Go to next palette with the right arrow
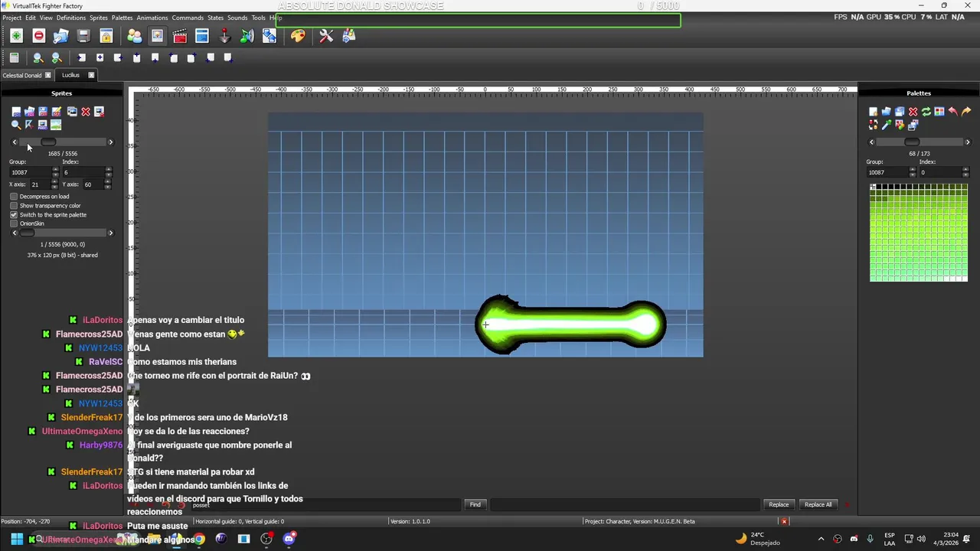The height and width of the screenshot is (551, 980). click(x=967, y=142)
